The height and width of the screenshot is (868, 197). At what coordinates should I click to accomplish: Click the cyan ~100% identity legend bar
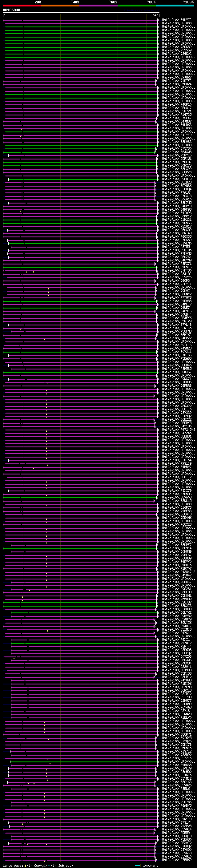tap(175, 6)
